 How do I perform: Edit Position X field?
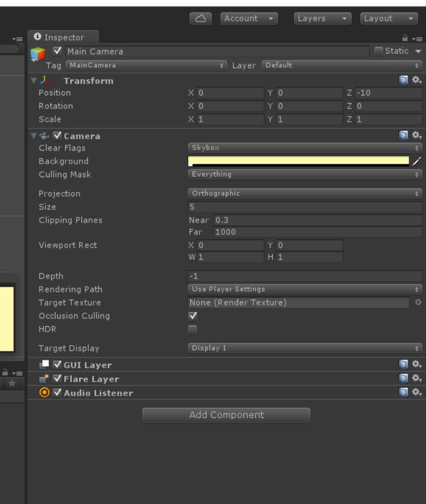coord(230,93)
